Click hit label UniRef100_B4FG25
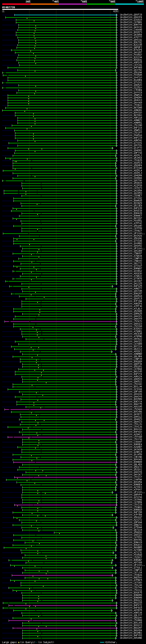146x644 pixels. pyautogui.click(x=131, y=286)
